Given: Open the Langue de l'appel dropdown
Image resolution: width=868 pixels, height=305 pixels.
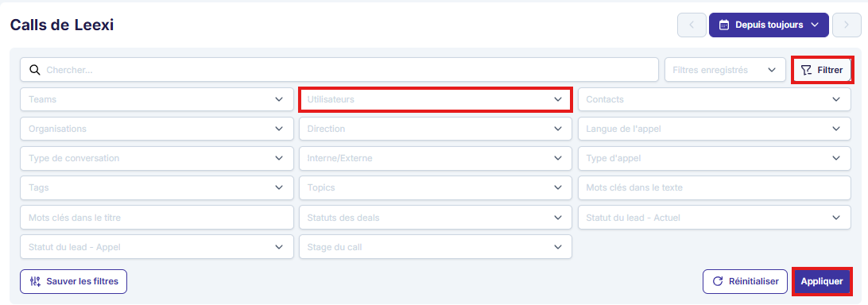Looking at the screenshot, I should click(x=715, y=129).
